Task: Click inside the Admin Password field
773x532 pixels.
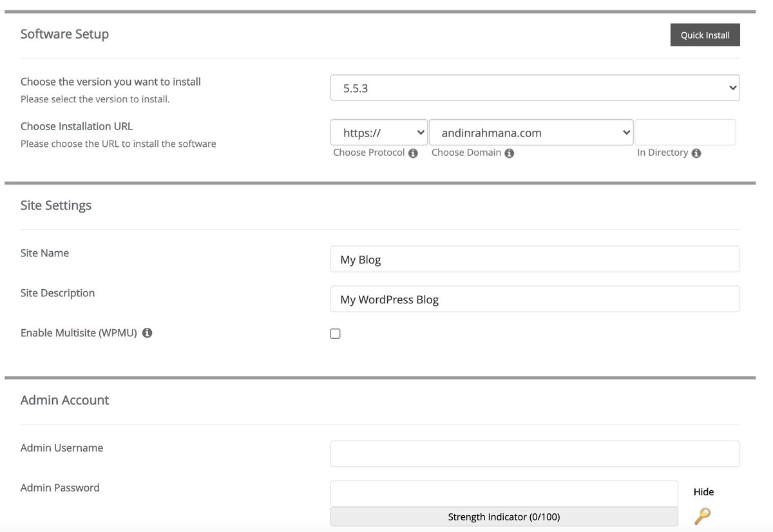Action: (504, 493)
